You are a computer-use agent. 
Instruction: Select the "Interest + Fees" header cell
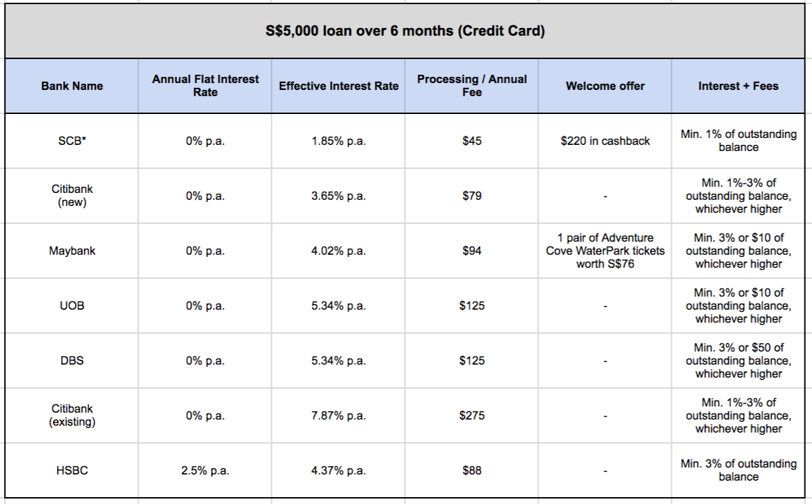click(738, 86)
